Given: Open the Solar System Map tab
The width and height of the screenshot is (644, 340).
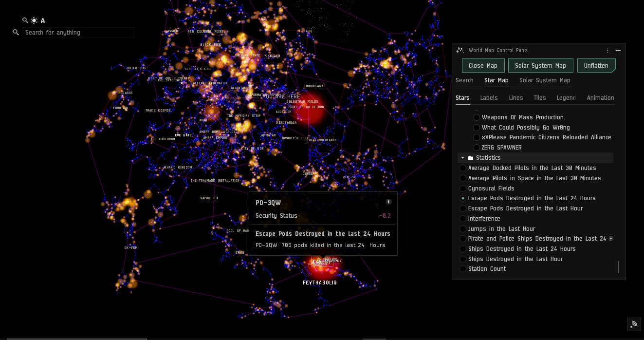Looking at the screenshot, I should (545, 80).
